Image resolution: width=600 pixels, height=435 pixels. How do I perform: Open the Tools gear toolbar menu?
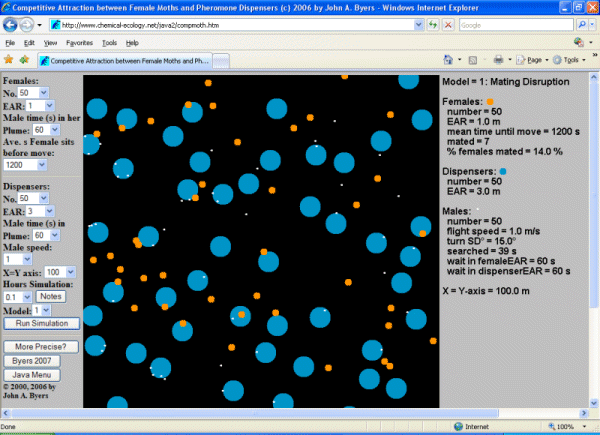pos(569,60)
